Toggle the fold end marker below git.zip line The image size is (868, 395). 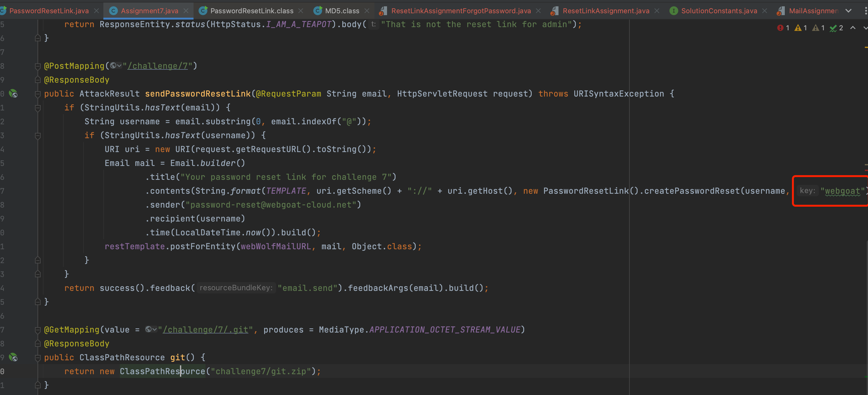(38, 385)
